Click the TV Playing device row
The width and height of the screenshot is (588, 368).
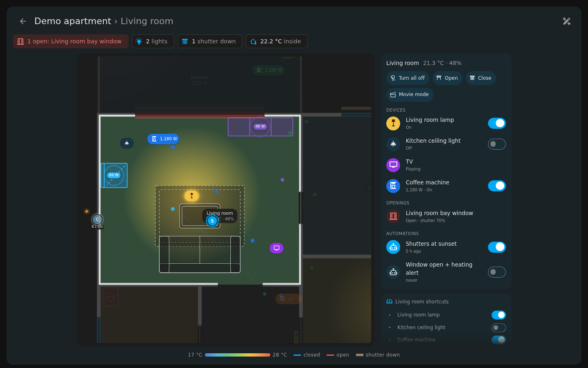pos(446,165)
